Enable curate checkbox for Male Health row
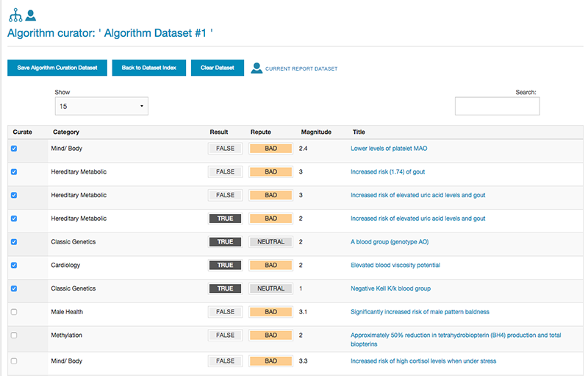 pyautogui.click(x=14, y=312)
